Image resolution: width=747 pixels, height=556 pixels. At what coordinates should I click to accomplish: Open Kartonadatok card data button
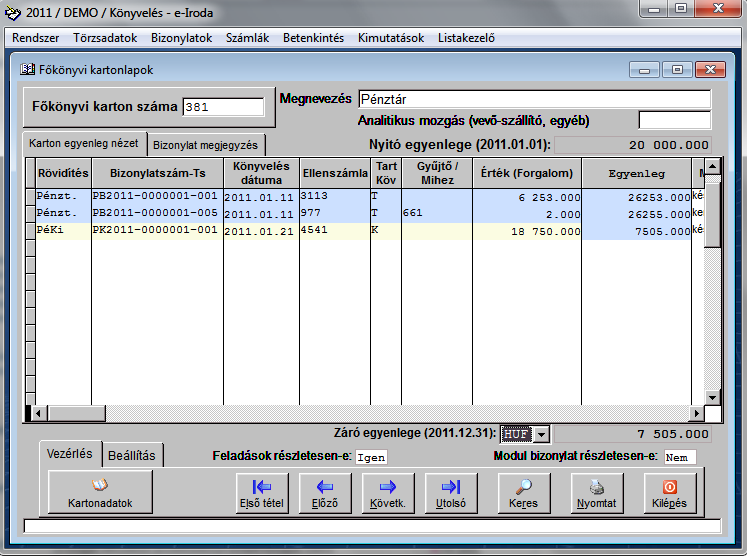point(98,493)
